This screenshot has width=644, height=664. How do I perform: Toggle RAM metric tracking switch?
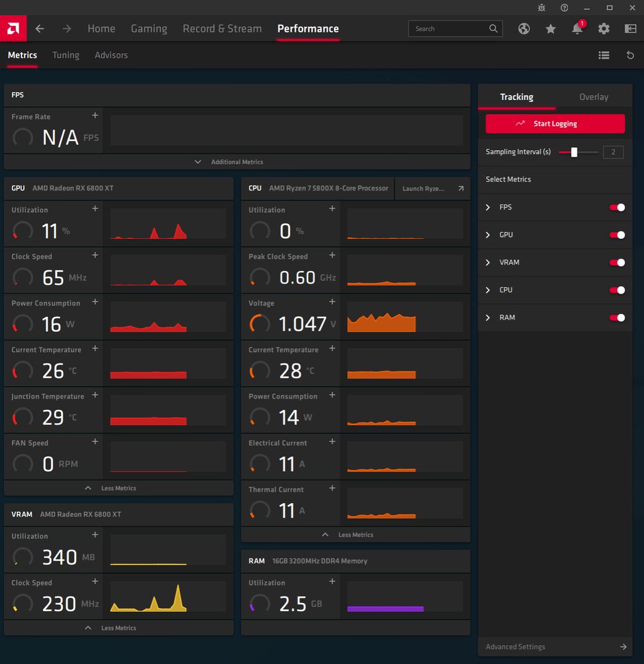[x=617, y=318]
